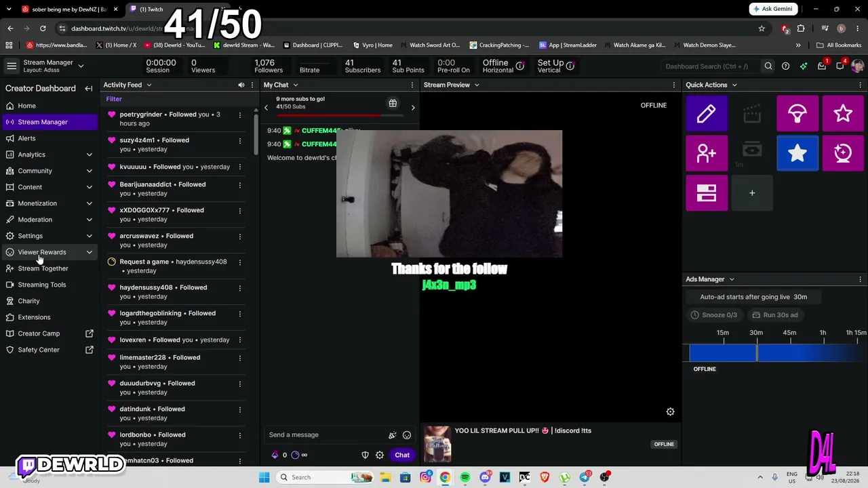Open the My Chat panel dropdown
The image size is (868, 488).
[x=295, y=85]
